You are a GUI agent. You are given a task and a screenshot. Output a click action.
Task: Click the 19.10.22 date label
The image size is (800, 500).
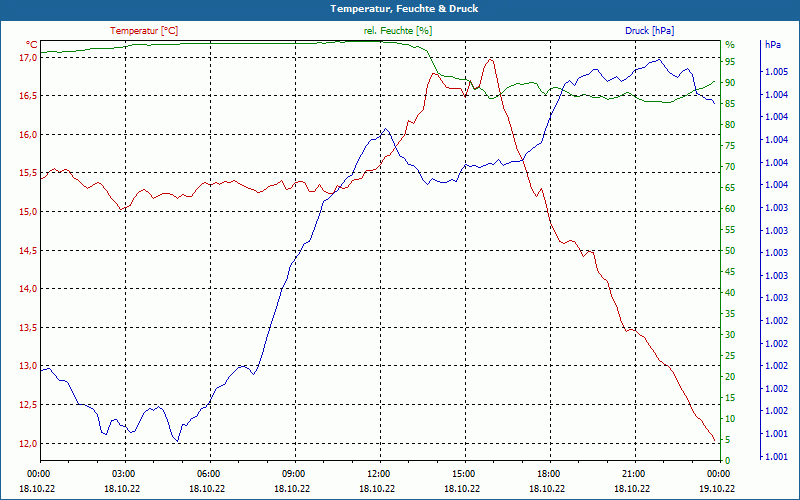click(717, 489)
